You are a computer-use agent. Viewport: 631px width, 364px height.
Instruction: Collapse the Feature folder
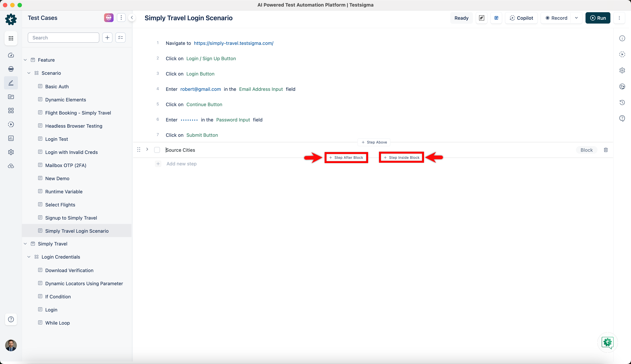(x=25, y=60)
